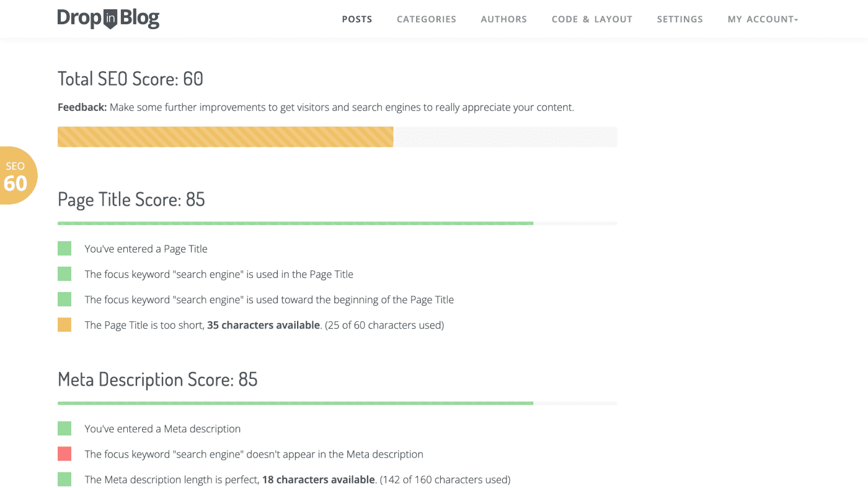Open the Posts menu item

coord(357,19)
